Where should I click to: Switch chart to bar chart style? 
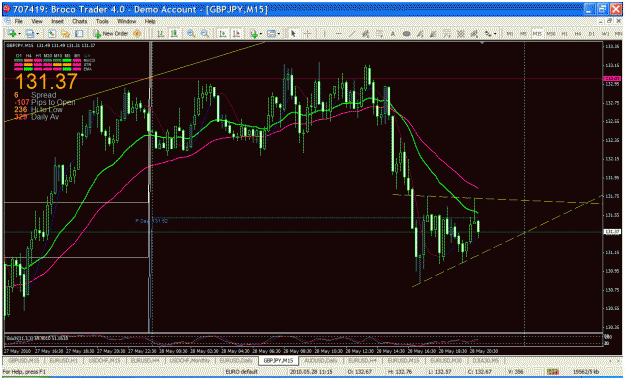click(160, 34)
